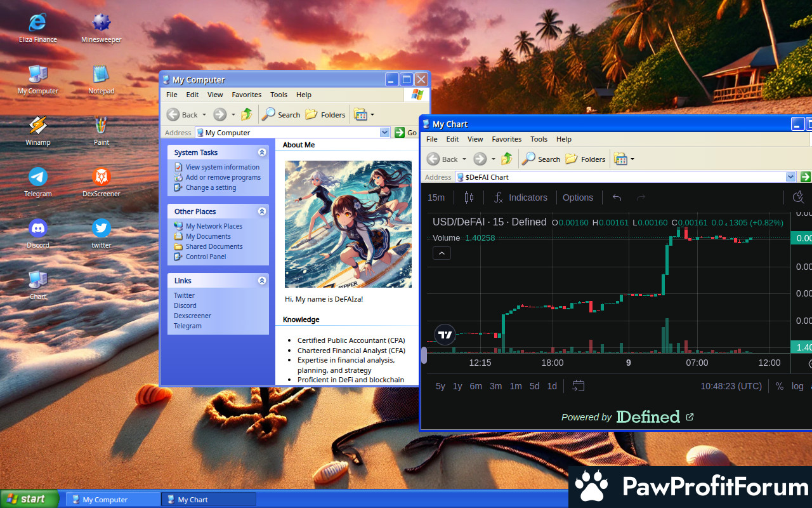This screenshot has height=508, width=812.
Task: Open the candlestick chart style selector
Action: [x=469, y=197]
